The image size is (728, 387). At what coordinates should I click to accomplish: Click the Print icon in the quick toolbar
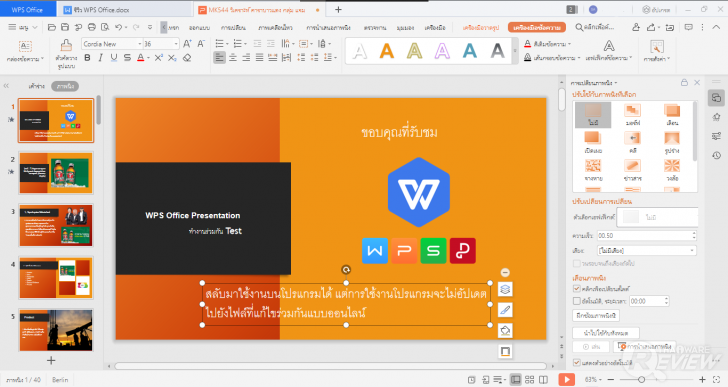[x=92, y=27]
